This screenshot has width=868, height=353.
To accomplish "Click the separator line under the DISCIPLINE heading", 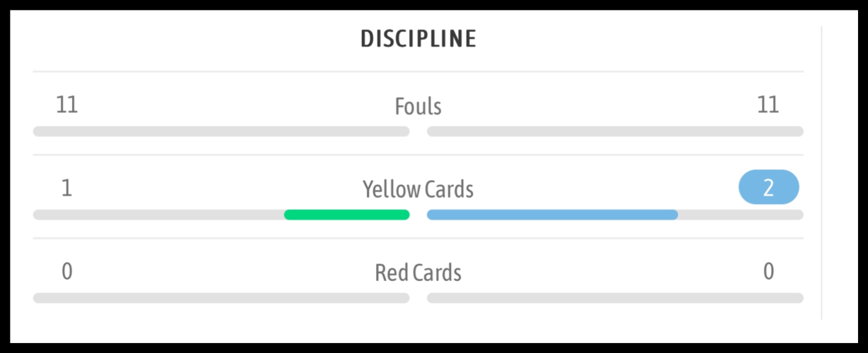I will click(418, 71).
